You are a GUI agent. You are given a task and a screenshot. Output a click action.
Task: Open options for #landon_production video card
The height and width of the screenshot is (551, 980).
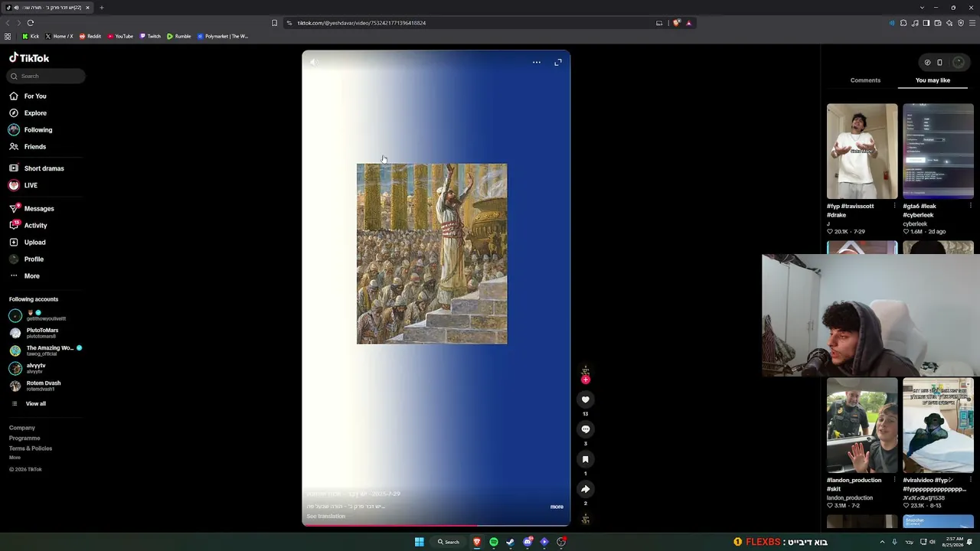[x=895, y=480]
